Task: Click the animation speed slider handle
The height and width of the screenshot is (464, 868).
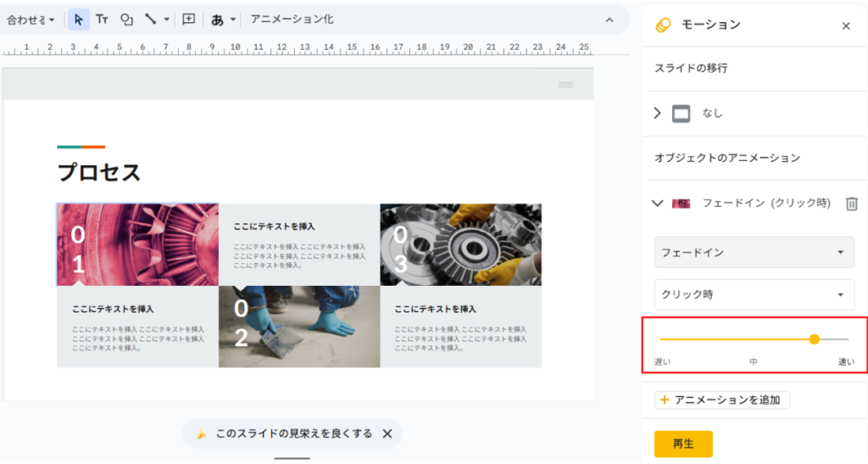Action: point(815,339)
